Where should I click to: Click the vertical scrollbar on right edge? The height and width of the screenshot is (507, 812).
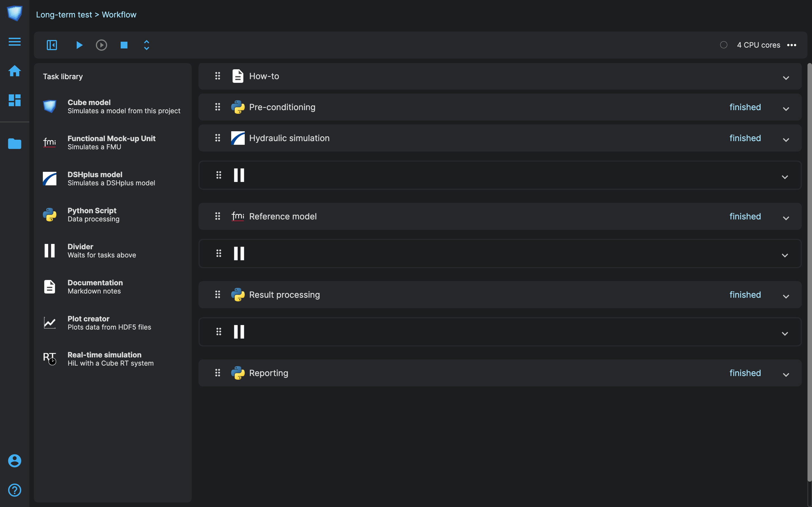(x=809, y=268)
